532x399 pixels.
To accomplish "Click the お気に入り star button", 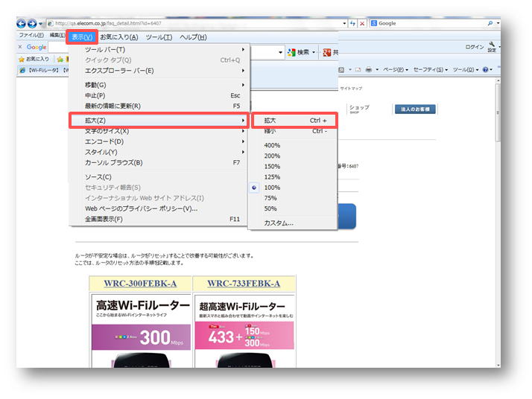I will point(34,59).
